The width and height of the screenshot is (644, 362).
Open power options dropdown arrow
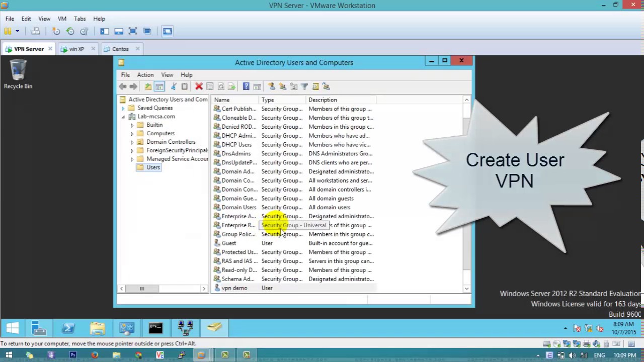coord(17,31)
